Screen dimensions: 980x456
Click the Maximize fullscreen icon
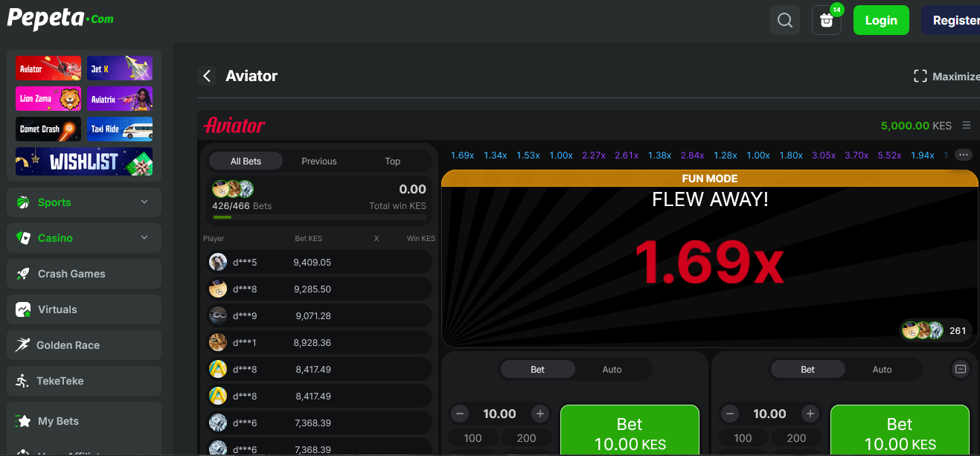click(x=920, y=76)
